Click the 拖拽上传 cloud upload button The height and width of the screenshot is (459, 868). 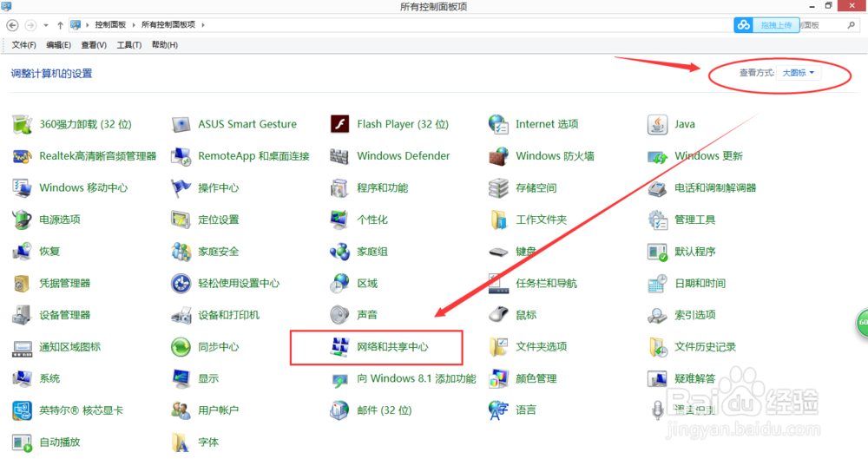[x=766, y=25]
